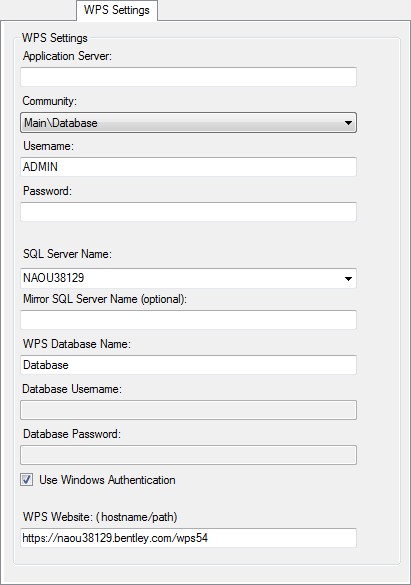Click the Application Server input field
The width and height of the screenshot is (411, 585).
(x=188, y=77)
